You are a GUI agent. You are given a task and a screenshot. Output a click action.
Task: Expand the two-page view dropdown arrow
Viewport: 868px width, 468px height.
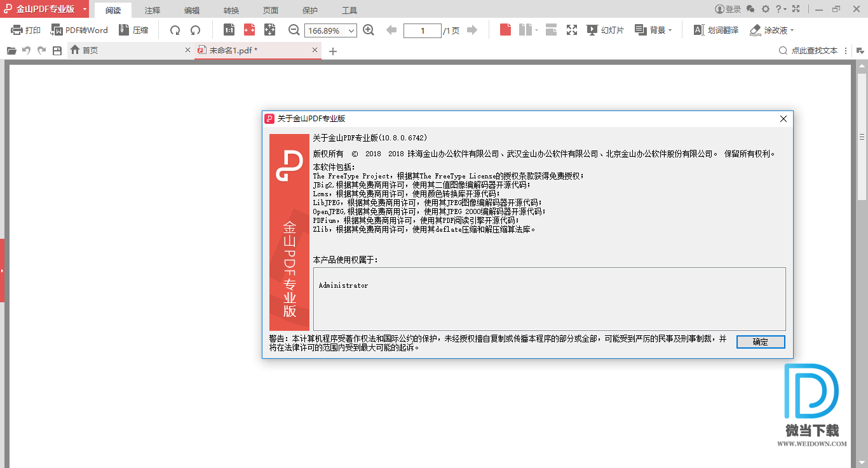(x=537, y=30)
